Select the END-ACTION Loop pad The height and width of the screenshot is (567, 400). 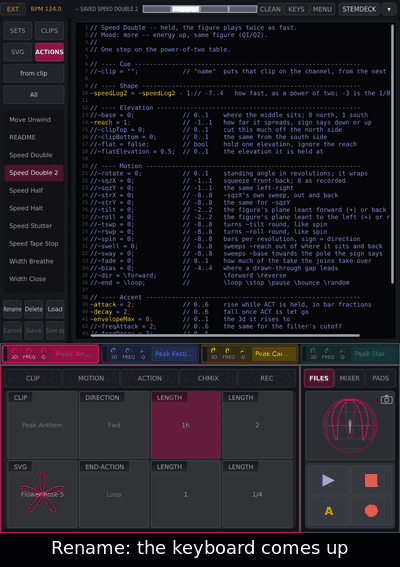click(x=114, y=494)
